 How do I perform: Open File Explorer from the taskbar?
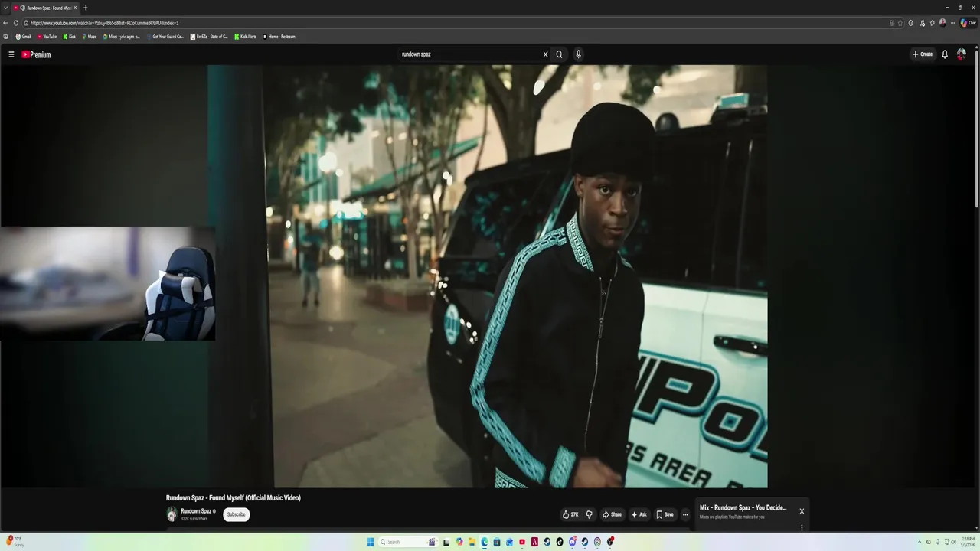pos(472,542)
